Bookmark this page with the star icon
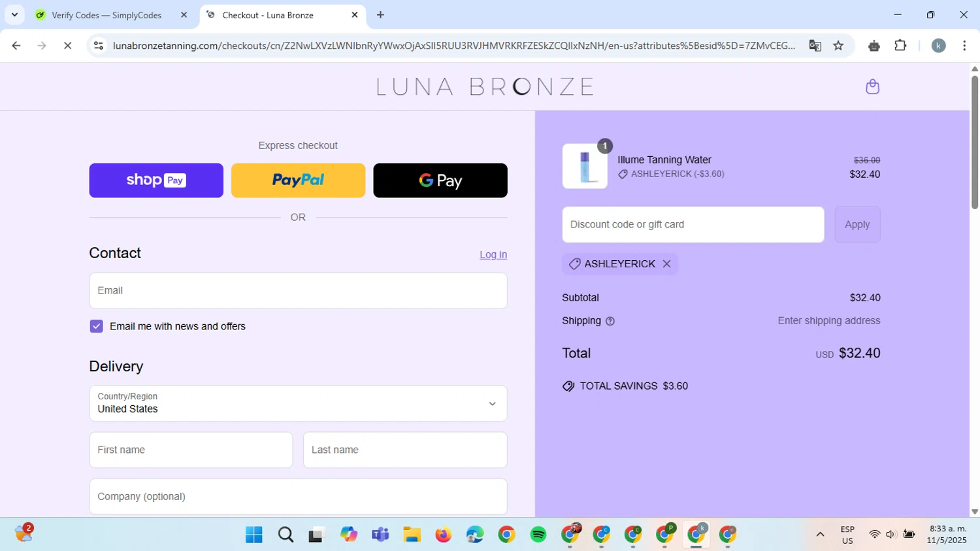980x551 pixels. point(838,46)
